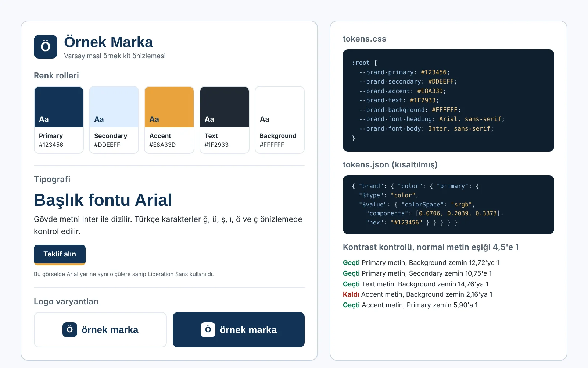This screenshot has height=368, width=588.
Task: Click the 'Text metin, Background zemin' contrast row
Action: (416, 284)
